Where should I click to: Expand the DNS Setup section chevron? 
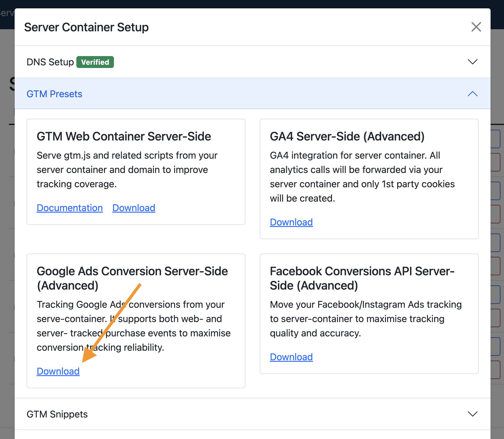click(x=473, y=62)
